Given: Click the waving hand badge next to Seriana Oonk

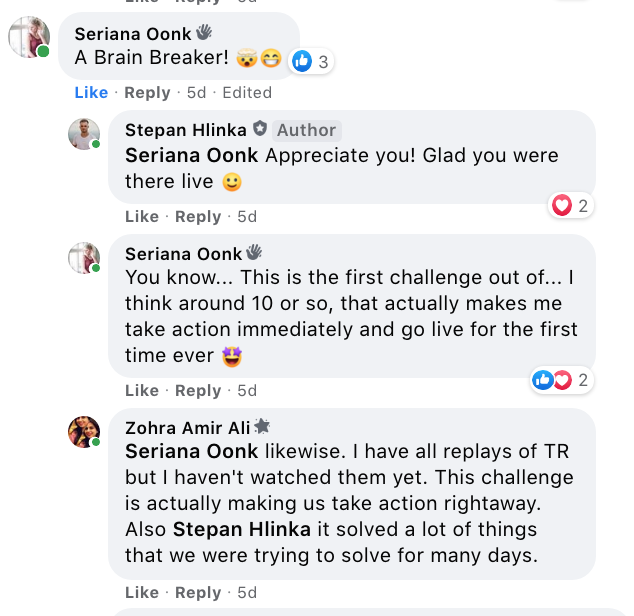Looking at the screenshot, I should [204, 33].
